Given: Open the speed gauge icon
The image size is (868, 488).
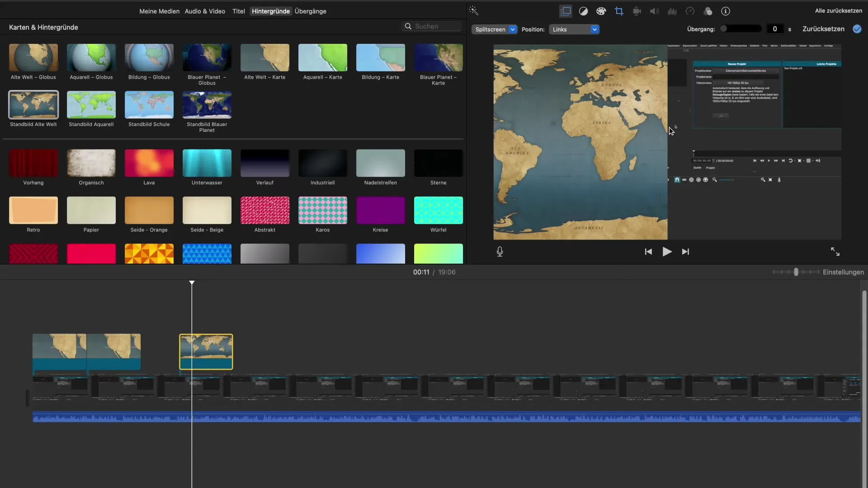Looking at the screenshot, I should click(x=690, y=11).
